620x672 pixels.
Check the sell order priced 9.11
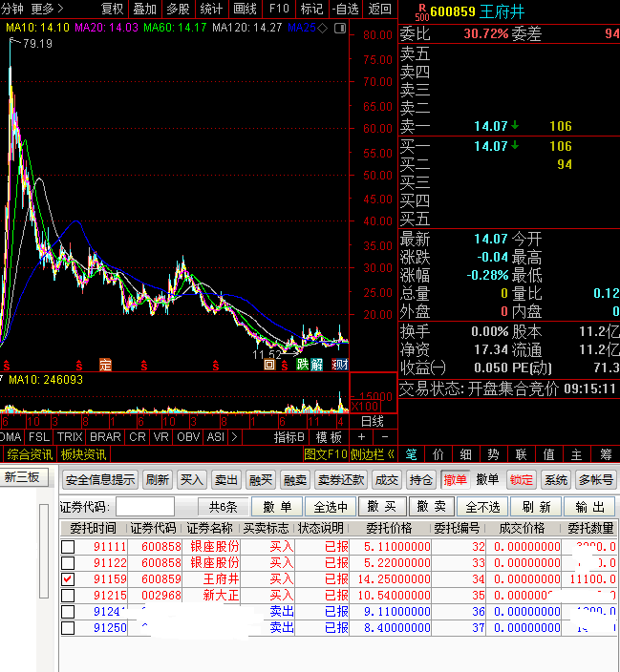pyautogui.click(x=68, y=612)
